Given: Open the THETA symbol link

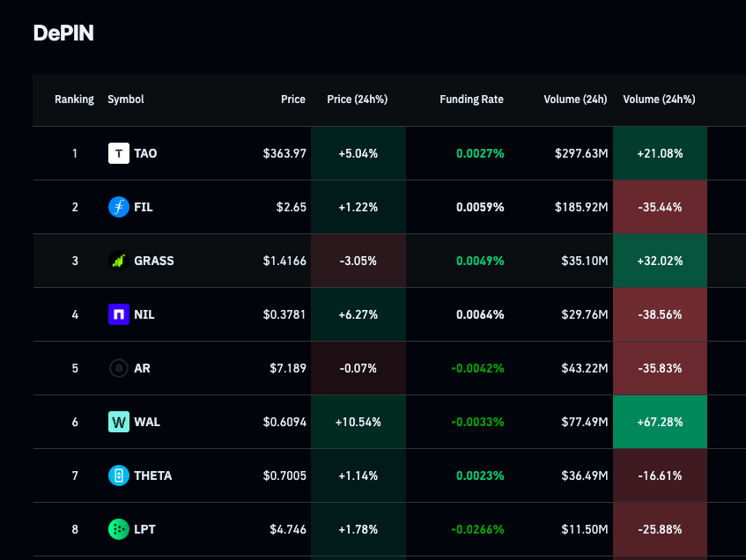Looking at the screenshot, I should [152, 475].
